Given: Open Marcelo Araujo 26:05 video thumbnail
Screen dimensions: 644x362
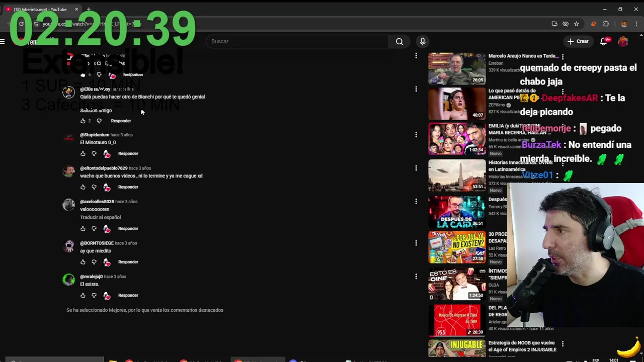Looking at the screenshot, I should coord(457,68).
